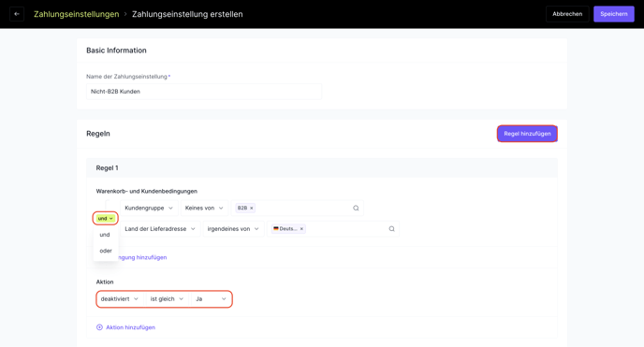Click the back arrow icon
The image size is (644, 347).
point(17,14)
